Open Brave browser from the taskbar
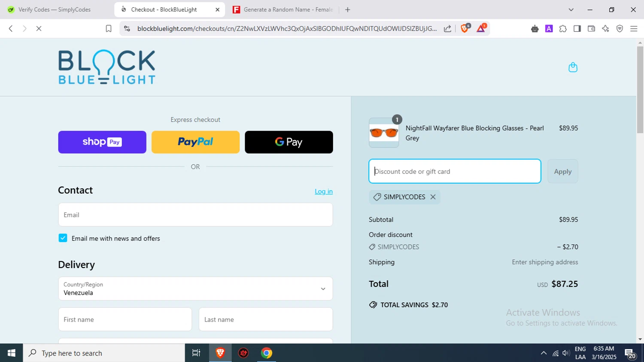This screenshot has height=362, width=644. pyautogui.click(x=220, y=353)
